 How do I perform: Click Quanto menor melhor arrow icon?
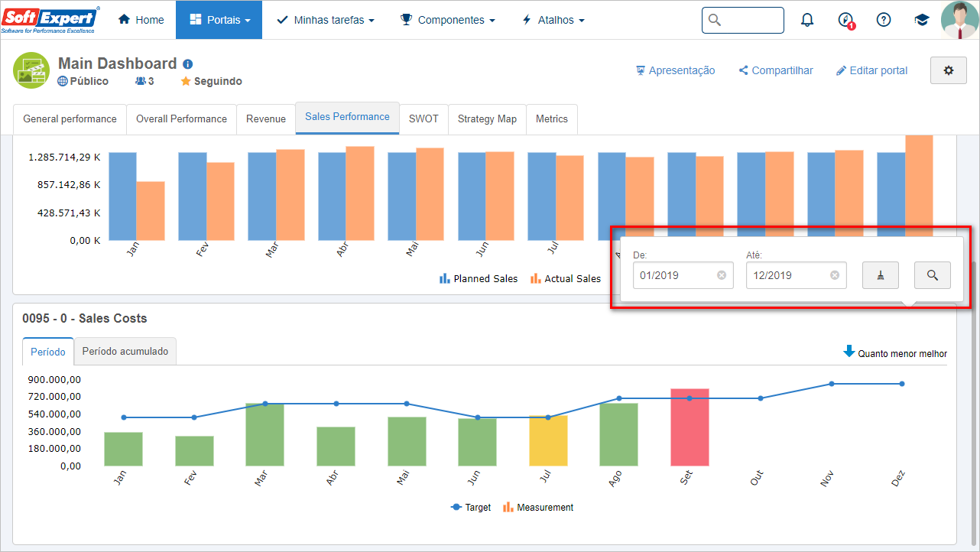point(849,352)
